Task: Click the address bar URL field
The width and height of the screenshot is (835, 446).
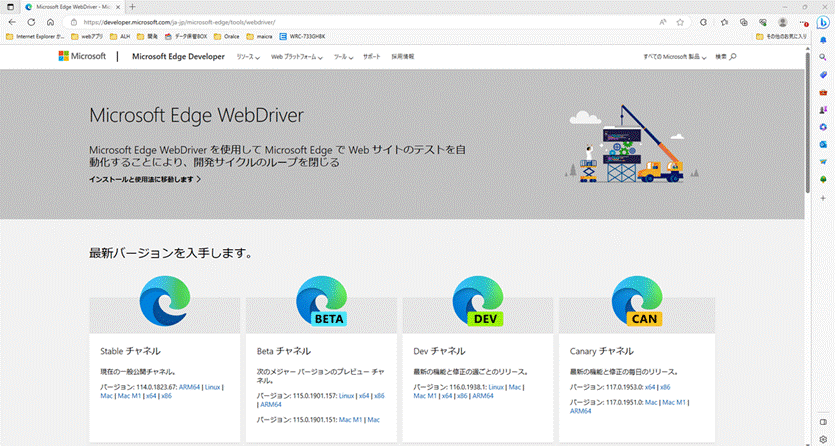Action: click(x=367, y=22)
